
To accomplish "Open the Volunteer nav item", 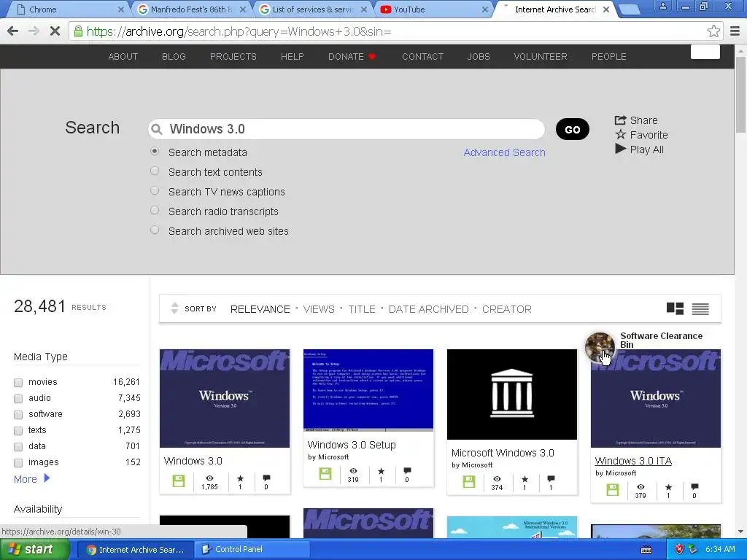I will pyautogui.click(x=541, y=57).
